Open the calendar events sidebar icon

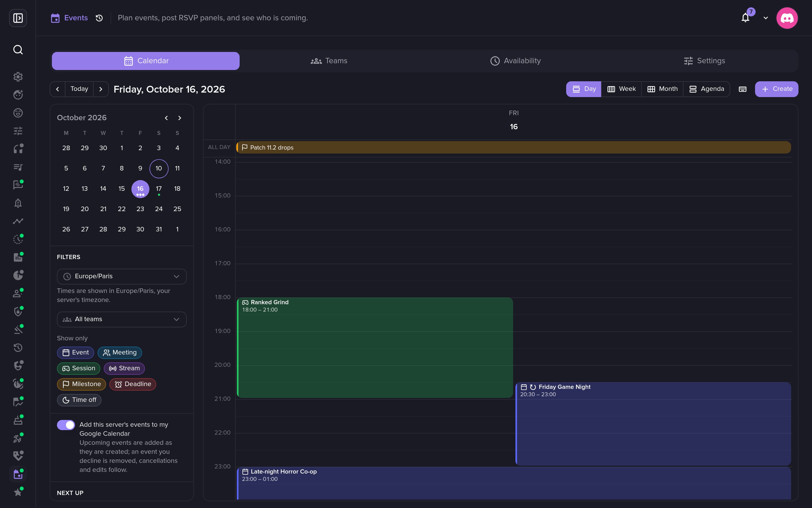[x=18, y=474]
